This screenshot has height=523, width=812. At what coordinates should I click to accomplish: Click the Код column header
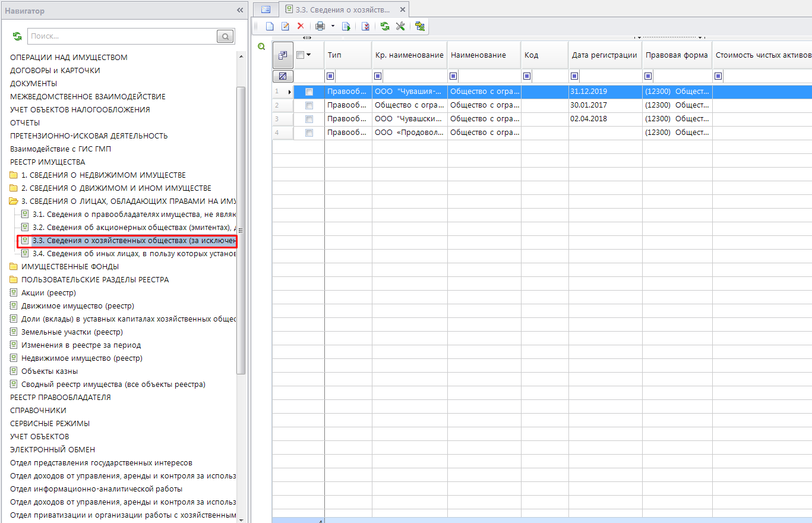point(545,55)
